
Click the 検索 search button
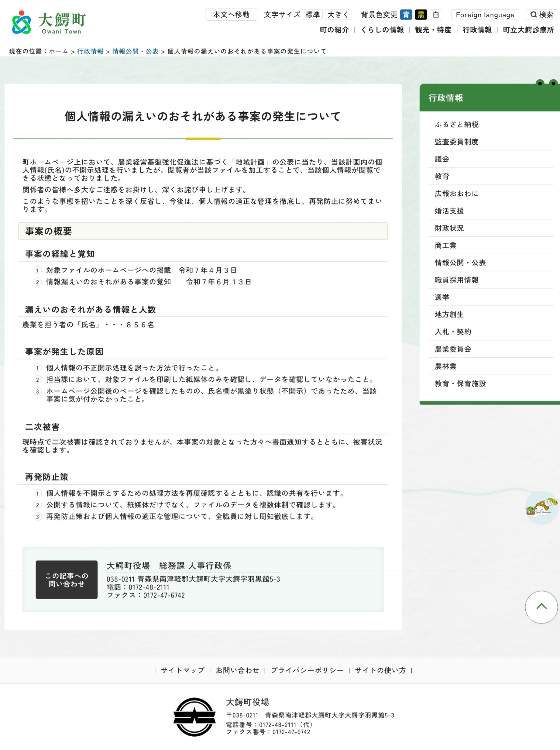coord(541,15)
